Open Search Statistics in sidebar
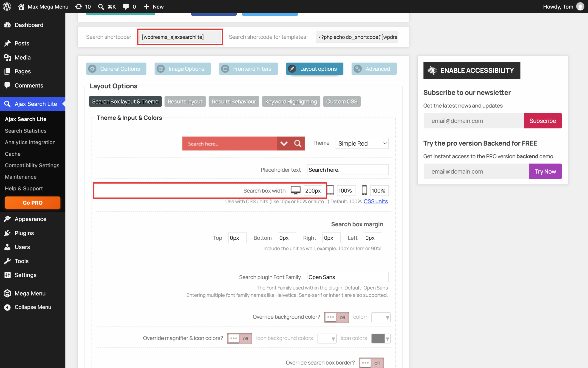 pos(25,131)
